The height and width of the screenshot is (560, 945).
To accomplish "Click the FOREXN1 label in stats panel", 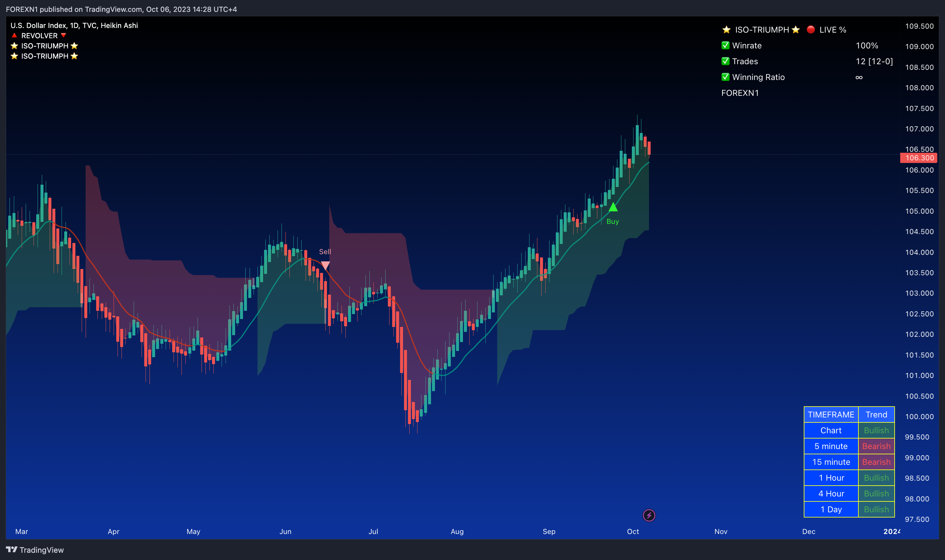I will point(740,93).
